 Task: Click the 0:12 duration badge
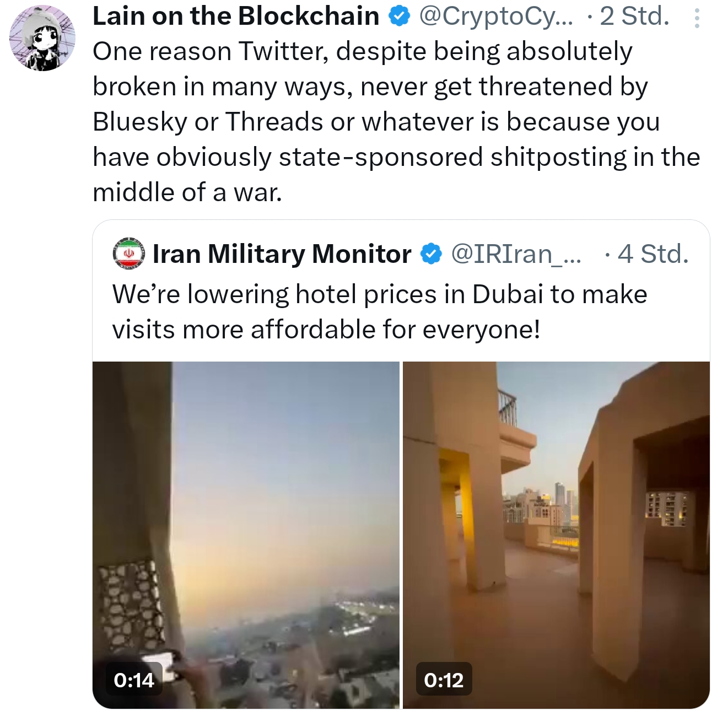(x=444, y=680)
